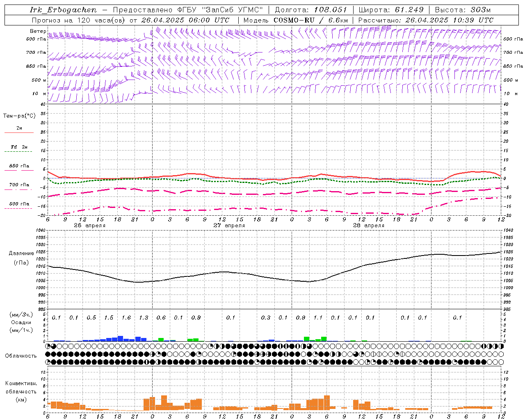
Task: Click the precipitation value 0.6
Action: click(161, 318)
